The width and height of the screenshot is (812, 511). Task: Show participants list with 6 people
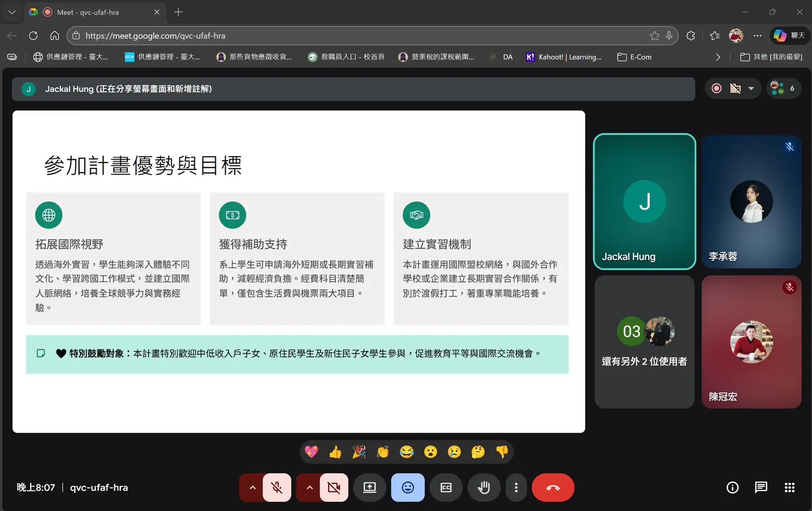[783, 89]
